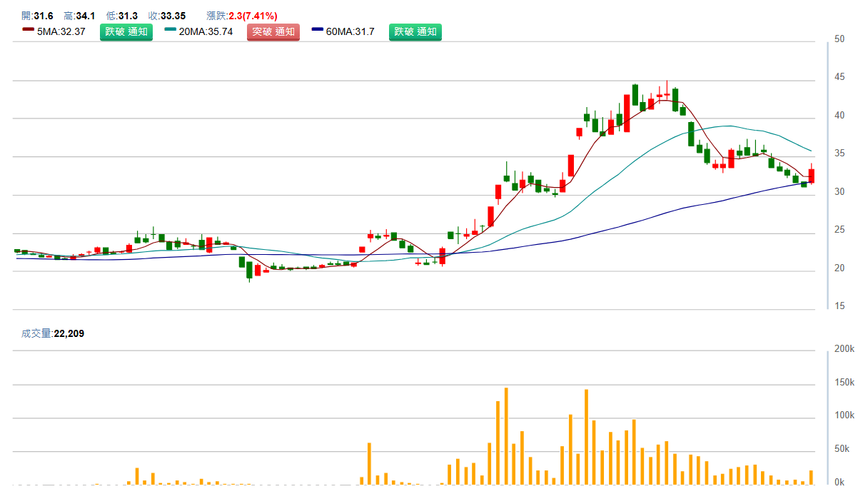Click the 高 34.1 high price value

pyautogui.click(x=79, y=16)
